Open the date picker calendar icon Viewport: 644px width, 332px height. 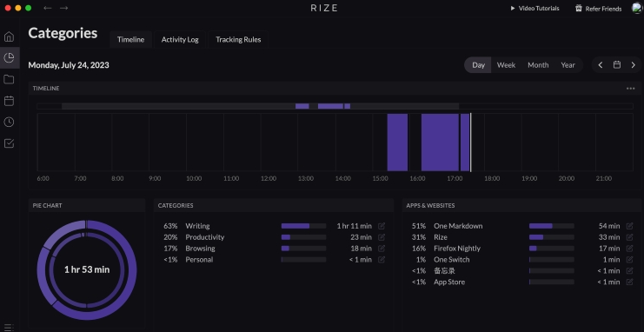[x=616, y=65]
